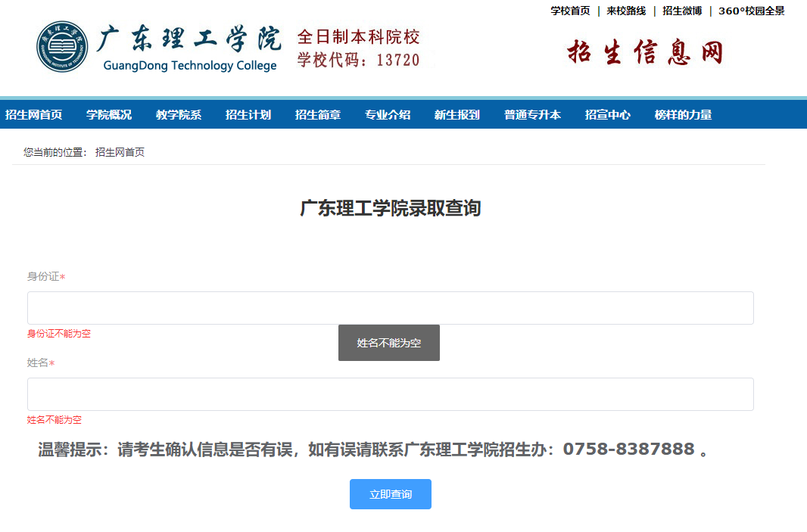Open the 招生计划 menu item
The height and width of the screenshot is (532, 807).
pos(248,115)
